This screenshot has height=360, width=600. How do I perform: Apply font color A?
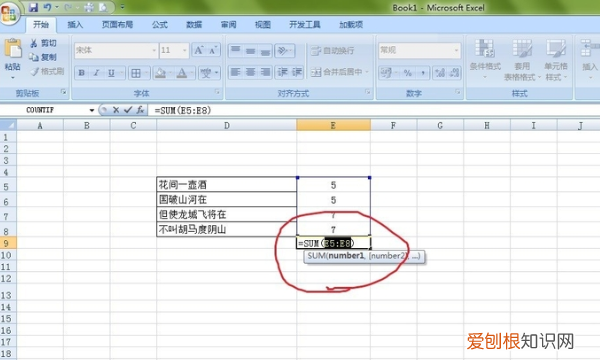(x=182, y=73)
